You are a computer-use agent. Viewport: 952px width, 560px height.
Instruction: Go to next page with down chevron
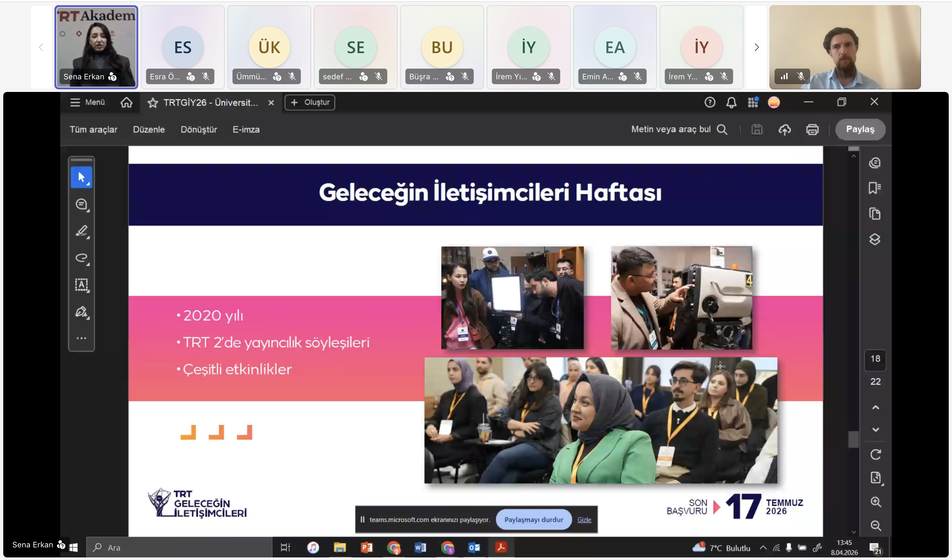click(875, 430)
